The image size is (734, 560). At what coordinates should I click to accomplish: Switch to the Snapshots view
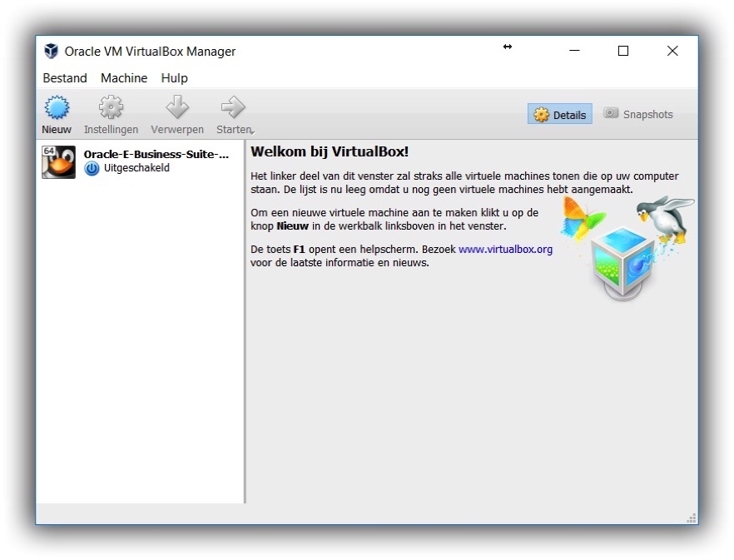638,114
